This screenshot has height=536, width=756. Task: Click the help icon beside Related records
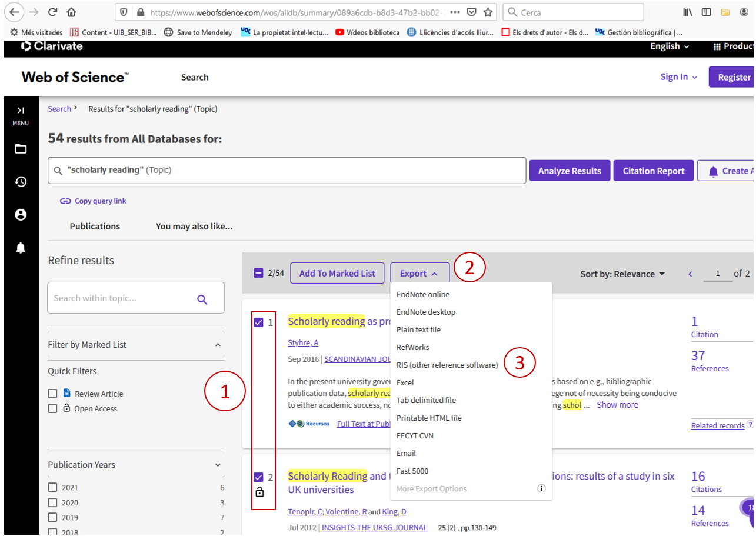pos(750,424)
